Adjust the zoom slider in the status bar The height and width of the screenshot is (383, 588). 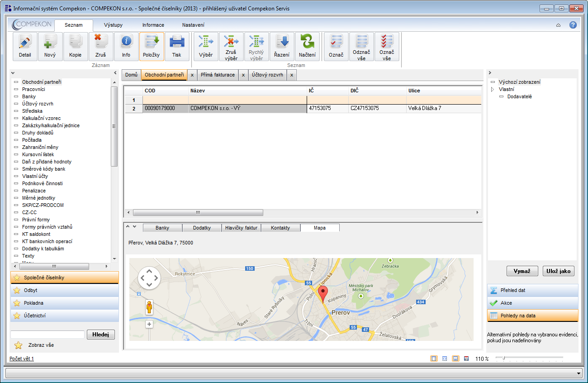pos(503,358)
